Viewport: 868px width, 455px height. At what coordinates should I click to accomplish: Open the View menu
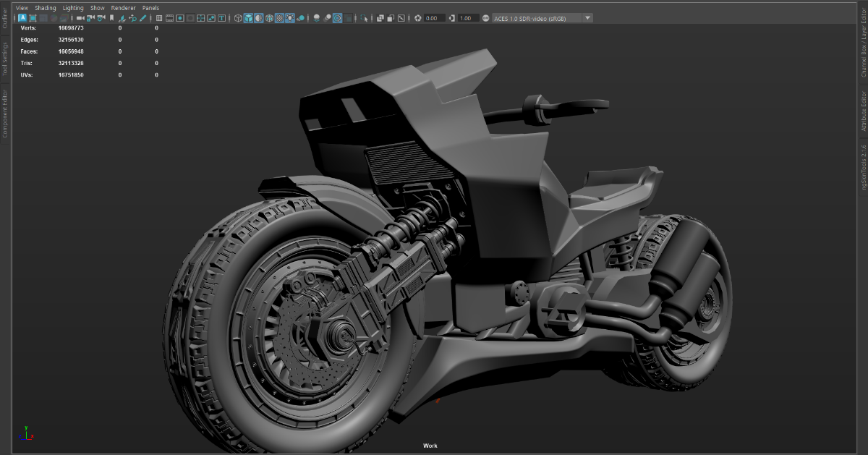point(22,8)
